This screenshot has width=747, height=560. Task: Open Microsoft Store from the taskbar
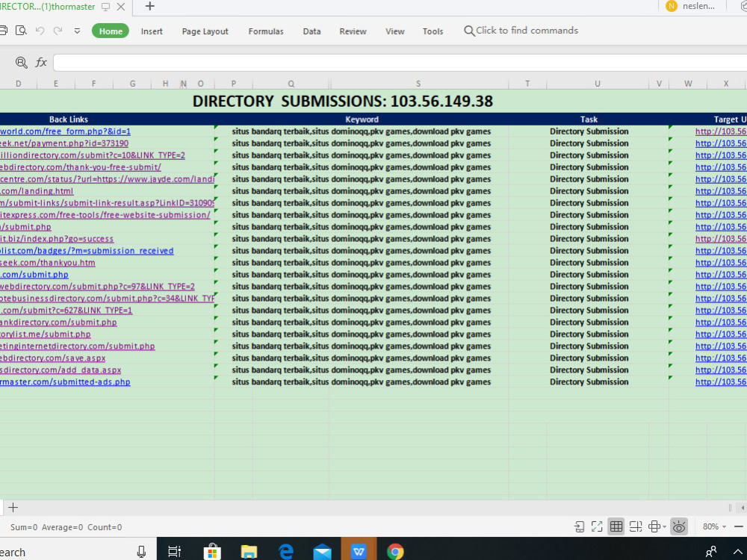pos(212,552)
